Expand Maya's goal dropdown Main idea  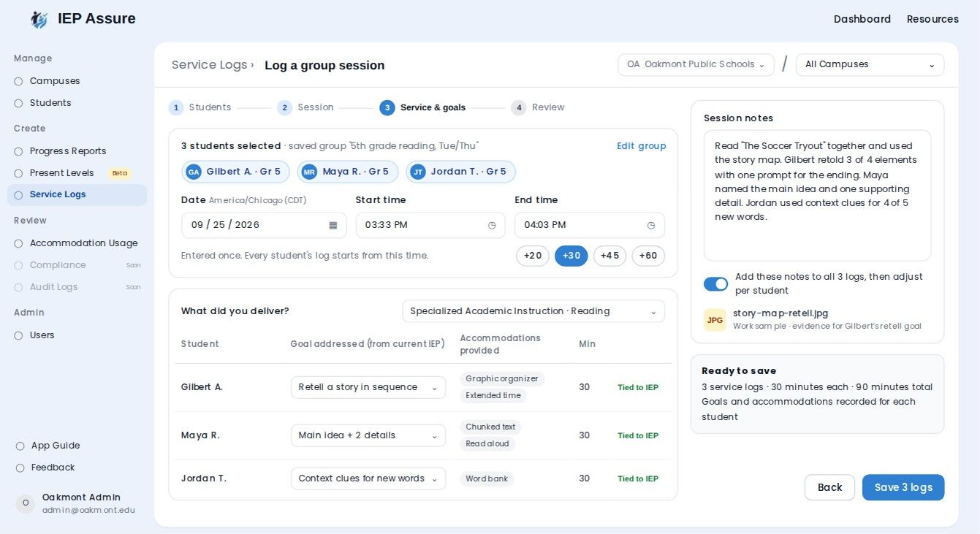(x=368, y=435)
